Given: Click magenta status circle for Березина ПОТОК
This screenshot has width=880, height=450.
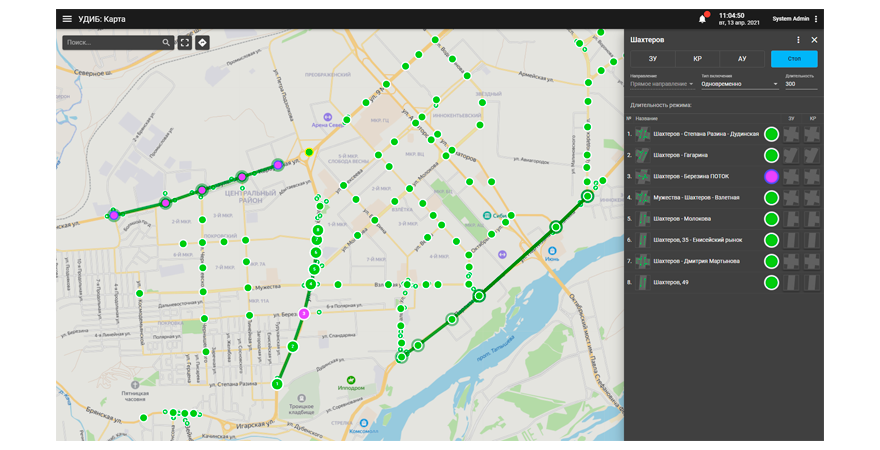Looking at the screenshot, I should pyautogui.click(x=771, y=176).
